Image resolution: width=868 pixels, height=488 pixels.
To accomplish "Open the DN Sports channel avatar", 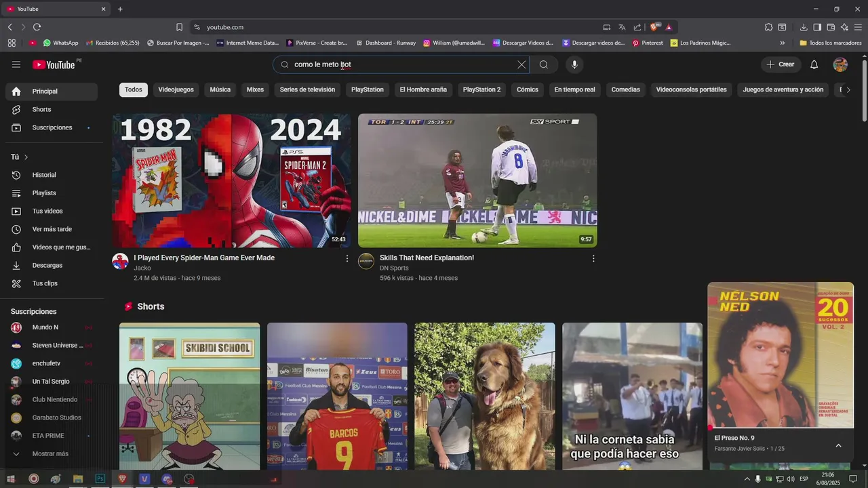I will click(366, 261).
